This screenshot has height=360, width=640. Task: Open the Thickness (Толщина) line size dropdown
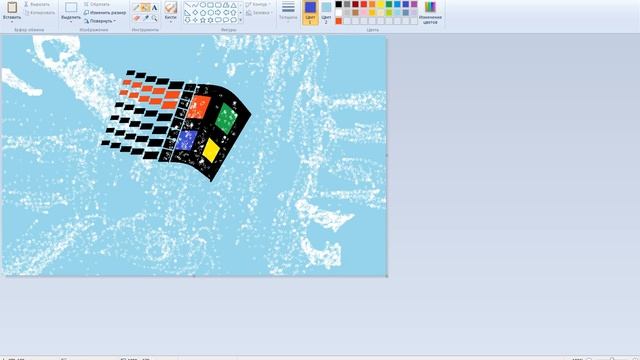point(288,11)
